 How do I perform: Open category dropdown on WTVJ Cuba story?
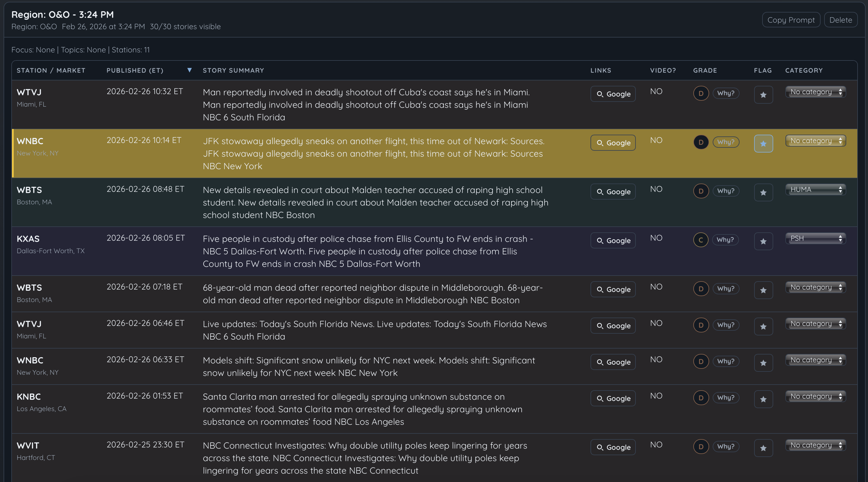[x=816, y=92]
